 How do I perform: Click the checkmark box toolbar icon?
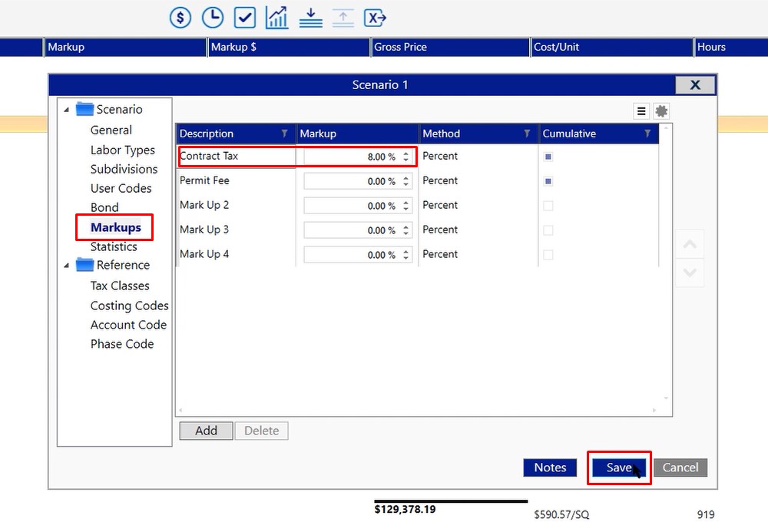245,17
